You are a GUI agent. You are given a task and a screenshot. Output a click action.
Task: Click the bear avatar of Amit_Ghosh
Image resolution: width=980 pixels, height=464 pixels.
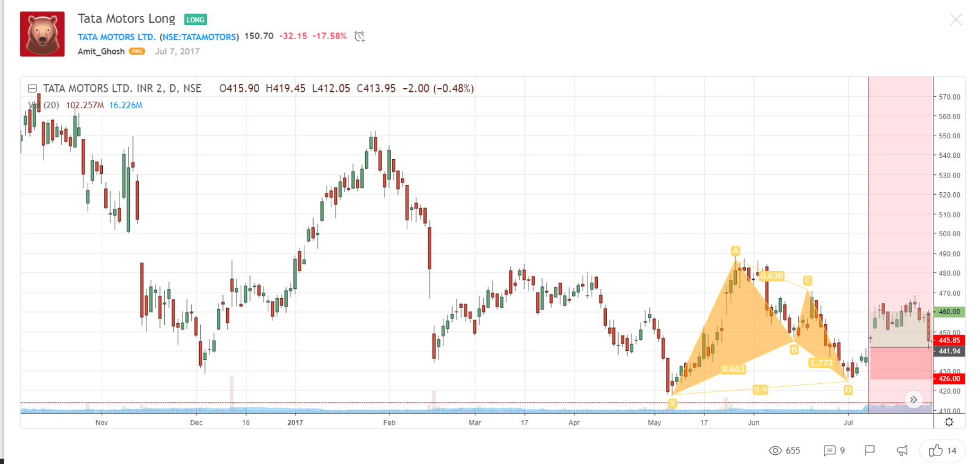42,34
